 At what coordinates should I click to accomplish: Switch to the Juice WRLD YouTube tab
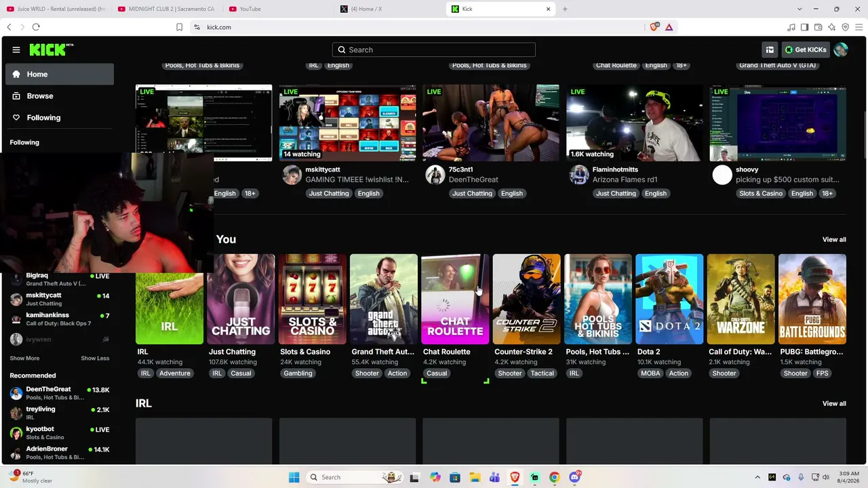(x=56, y=9)
